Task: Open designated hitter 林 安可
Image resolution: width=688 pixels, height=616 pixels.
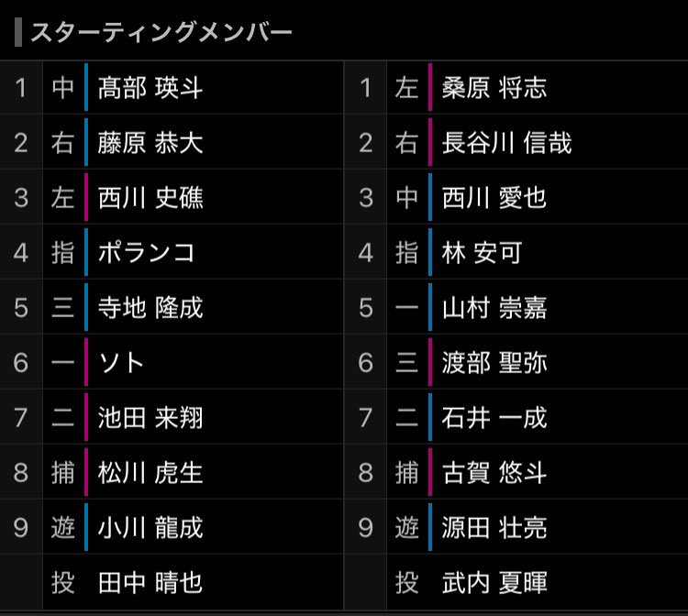Action: tap(482, 253)
